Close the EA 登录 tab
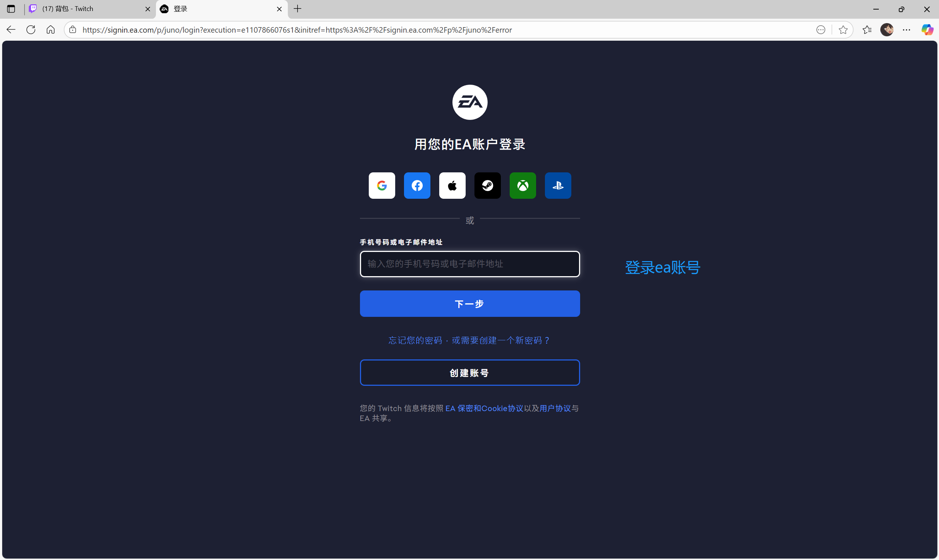Screen dimensions: 939x560 [x=279, y=9]
